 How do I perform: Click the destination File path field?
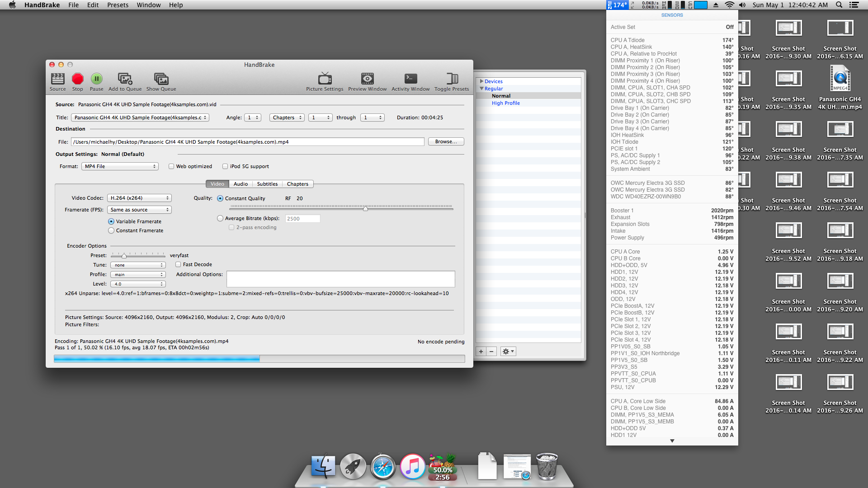pyautogui.click(x=247, y=142)
